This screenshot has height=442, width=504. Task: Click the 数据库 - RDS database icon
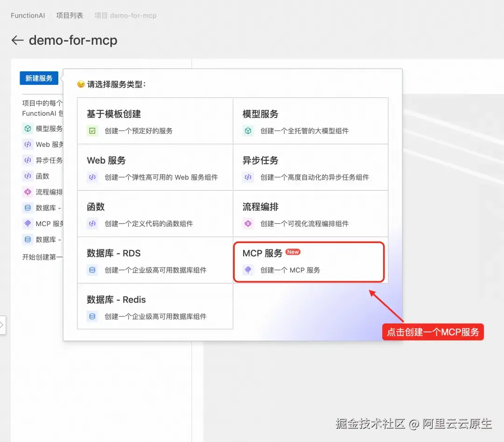point(92,270)
